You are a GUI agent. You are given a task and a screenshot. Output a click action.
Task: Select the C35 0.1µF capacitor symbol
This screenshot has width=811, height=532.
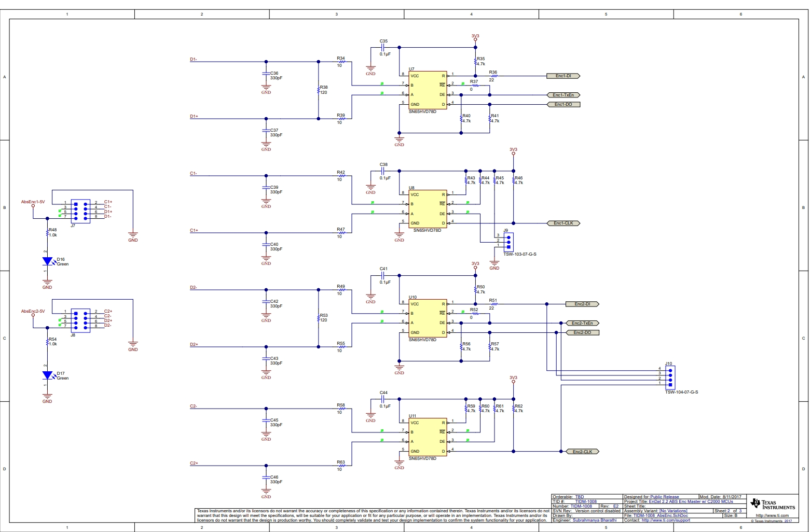[x=383, y=48]
